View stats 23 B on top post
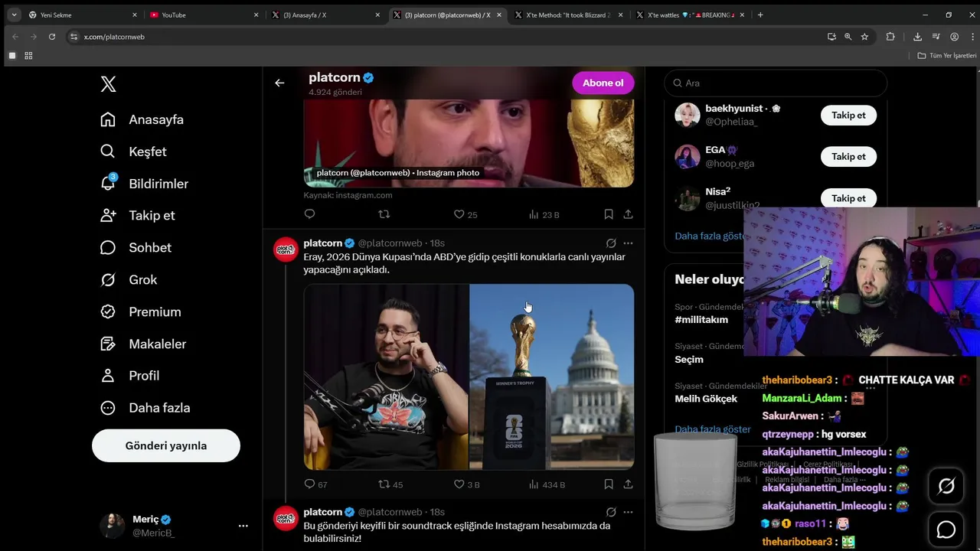 point(544,214)
